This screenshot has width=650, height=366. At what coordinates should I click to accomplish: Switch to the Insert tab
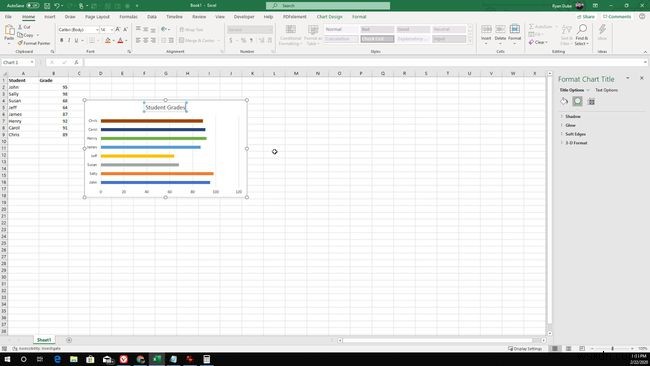[50, 17]
